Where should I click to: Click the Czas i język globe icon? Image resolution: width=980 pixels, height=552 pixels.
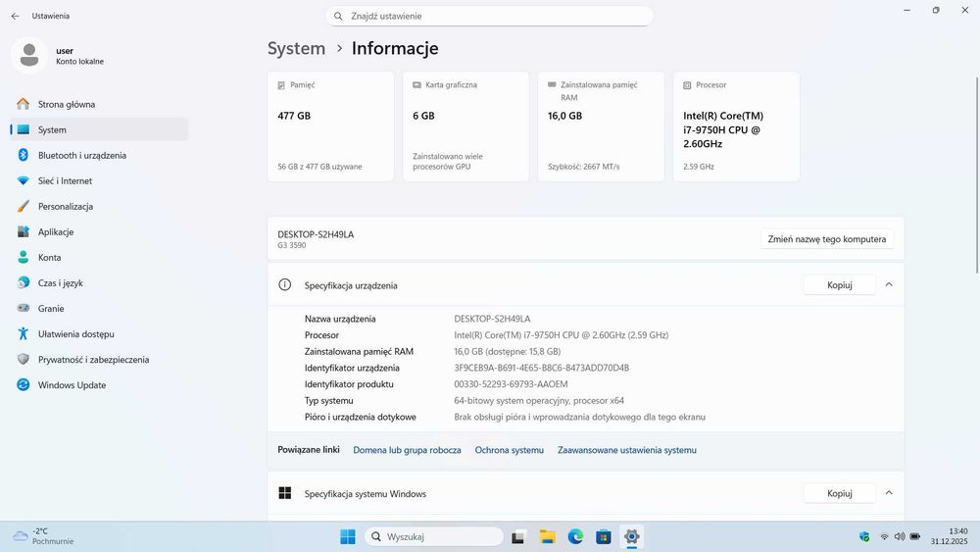24,282
